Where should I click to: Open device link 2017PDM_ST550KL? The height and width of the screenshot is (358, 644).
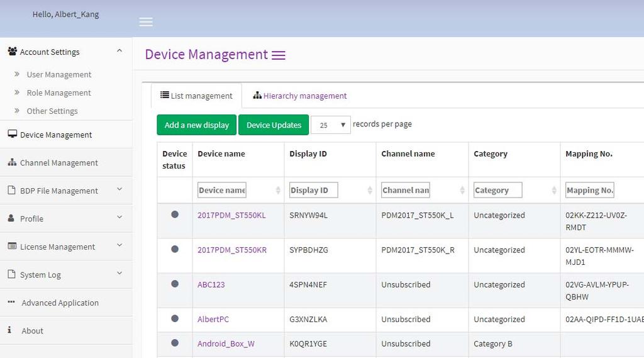coord(231,215)
